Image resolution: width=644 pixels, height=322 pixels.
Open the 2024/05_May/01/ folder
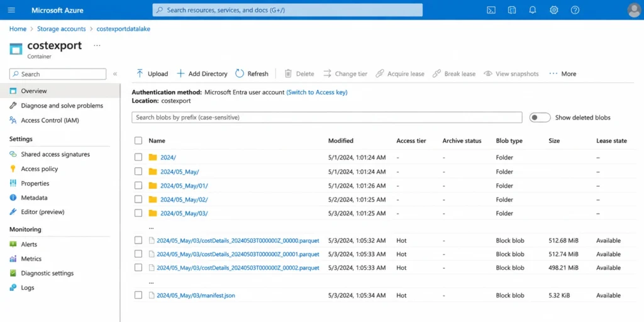184,186
